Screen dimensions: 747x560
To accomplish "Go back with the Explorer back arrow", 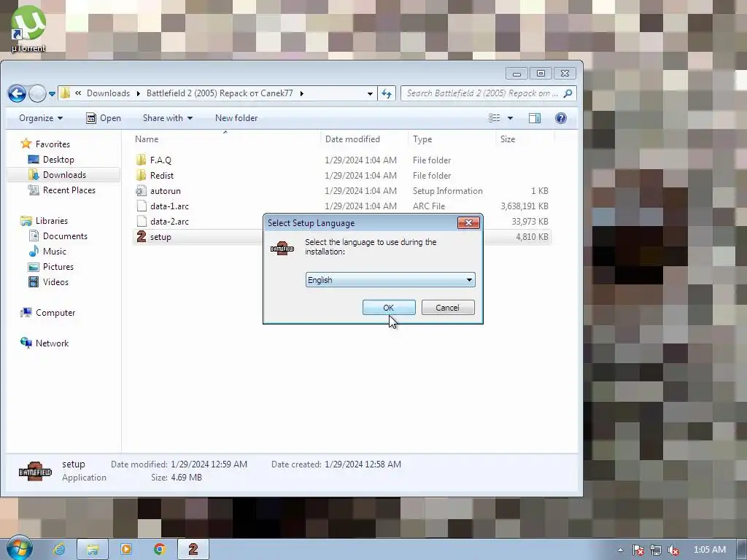I will click(17, 93).
